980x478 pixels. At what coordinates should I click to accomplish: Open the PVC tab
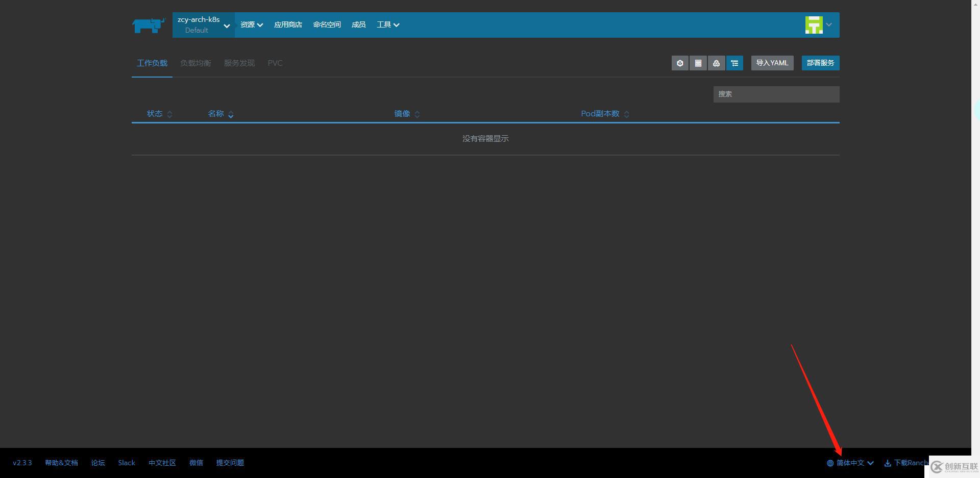pos(275,63)
